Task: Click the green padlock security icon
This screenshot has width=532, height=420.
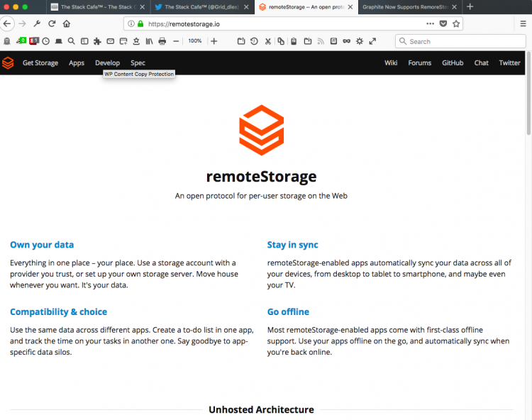Action: coord(140,23)
